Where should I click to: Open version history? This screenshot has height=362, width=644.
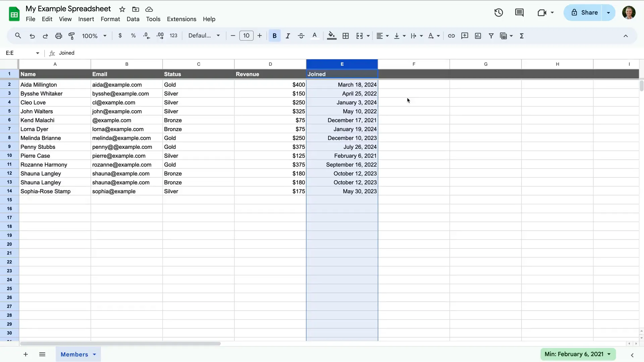[498, 12]
